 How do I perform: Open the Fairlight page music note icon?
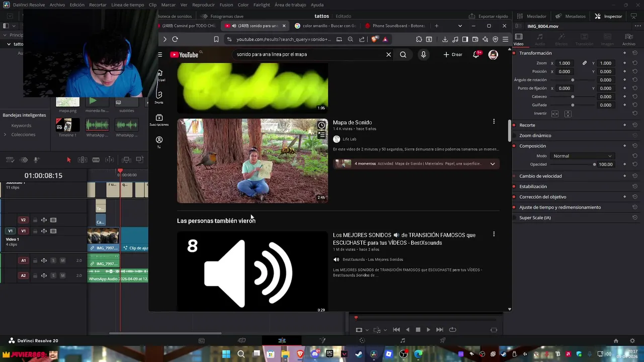click(403, 340)
